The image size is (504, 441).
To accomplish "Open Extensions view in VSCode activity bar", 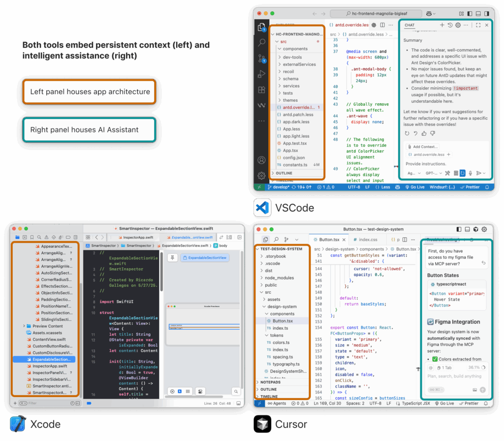I will click(262, 90).
